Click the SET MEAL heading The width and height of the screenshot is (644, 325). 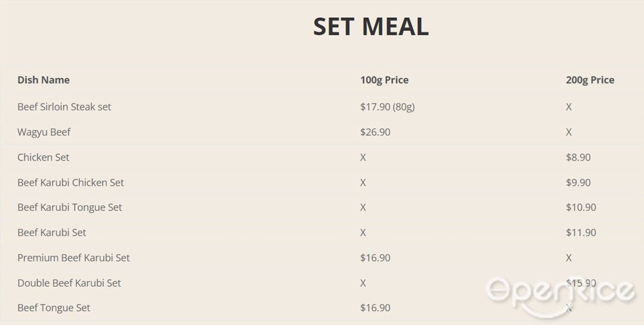click(371, 26)
